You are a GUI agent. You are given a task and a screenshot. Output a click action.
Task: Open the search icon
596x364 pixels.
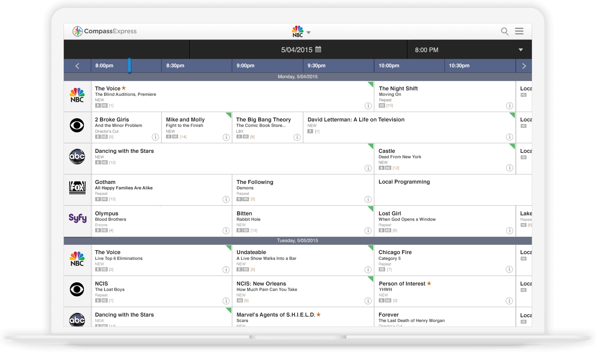[x=504, y=31]
